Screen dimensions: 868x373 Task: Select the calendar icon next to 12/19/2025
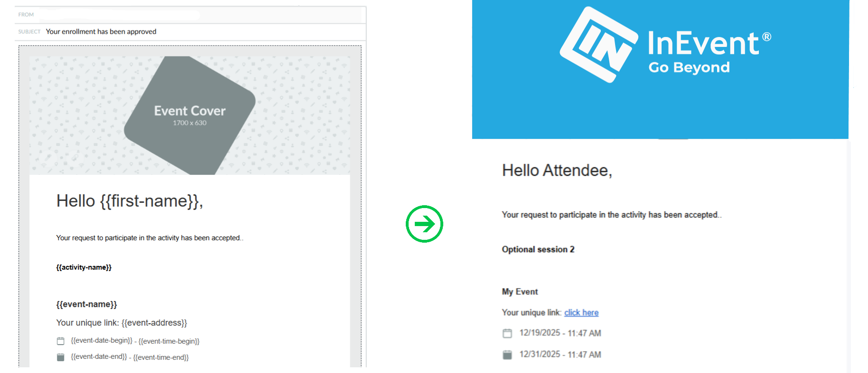click(507, 333)
